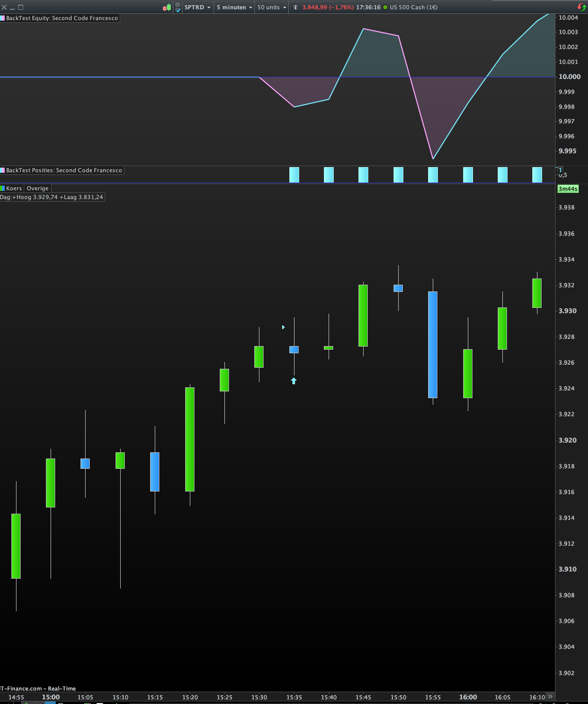Click the position bar above 15:35

click(x=294, y=175)
